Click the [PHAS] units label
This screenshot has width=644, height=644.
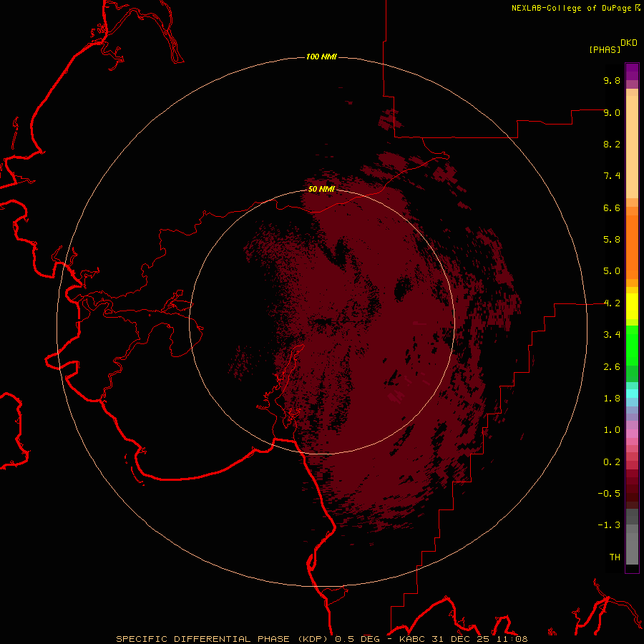click(605, 49)
